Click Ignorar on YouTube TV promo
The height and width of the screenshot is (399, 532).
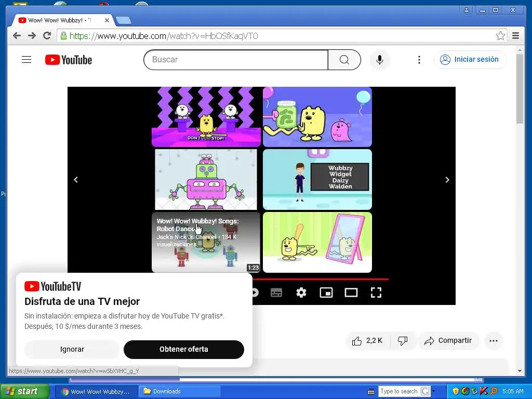(x=72, y=349)
